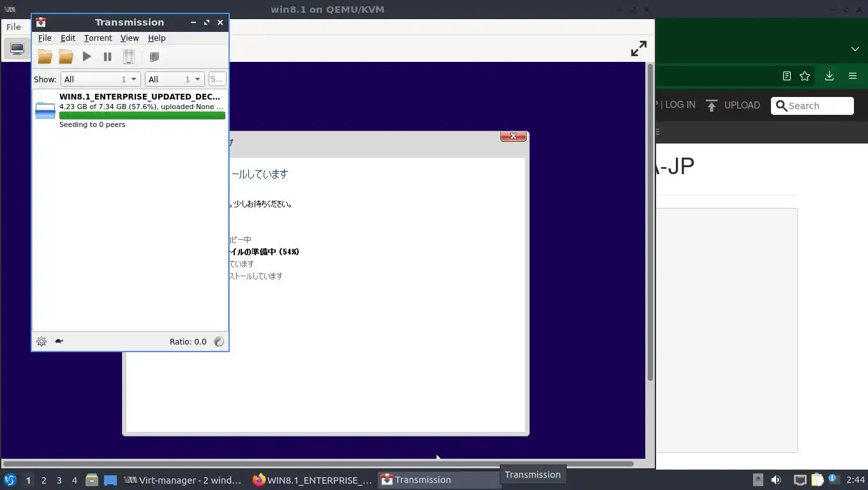Viewport: 868px width, 490px height.
Task: Toggle virt-manager fullscreen arrows icon
Action: pyautogui.click(x=638, y=48)
